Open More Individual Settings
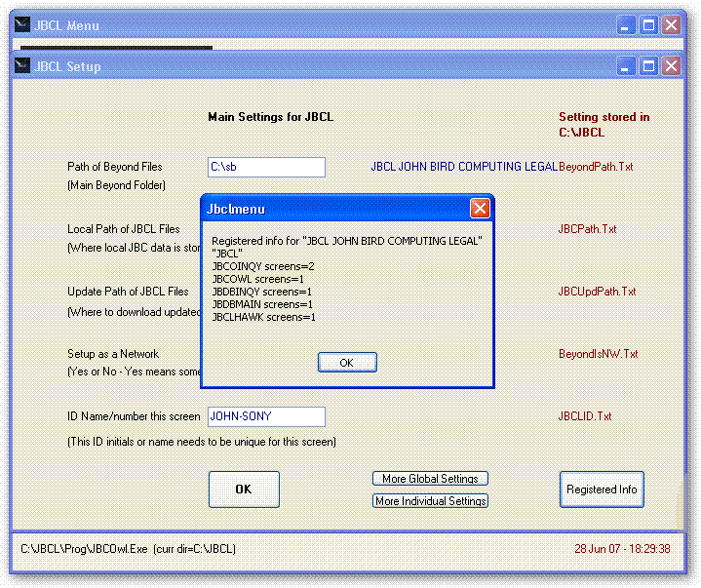The height and width of the screenshot is (588, 701). click(x=430, y=501)
